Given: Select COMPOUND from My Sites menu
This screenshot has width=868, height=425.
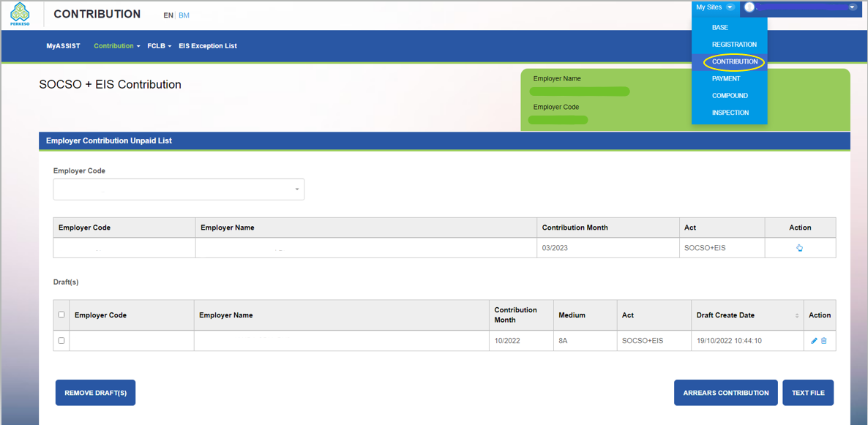Looking at the screenshot, I should point(730,96).
